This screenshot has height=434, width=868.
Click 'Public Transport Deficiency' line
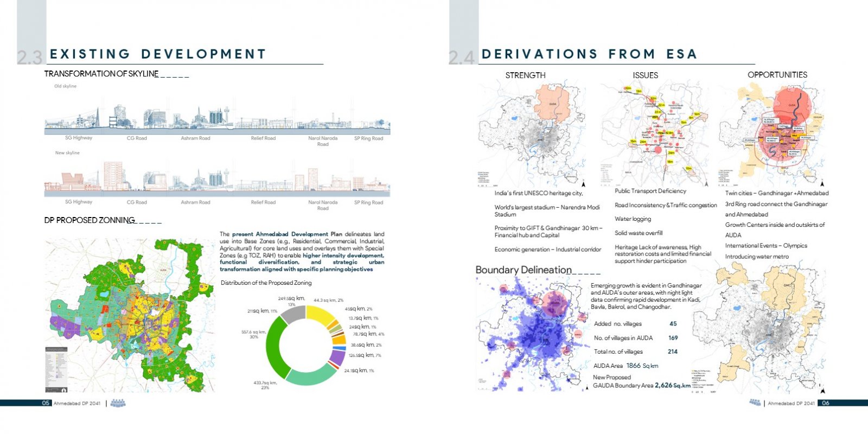tap(650, 191)
